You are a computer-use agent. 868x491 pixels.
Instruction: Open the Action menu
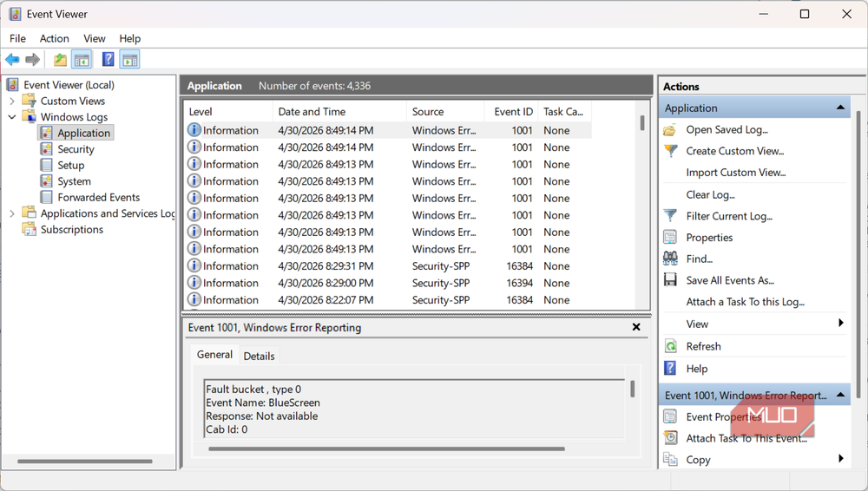click(54, 38)
